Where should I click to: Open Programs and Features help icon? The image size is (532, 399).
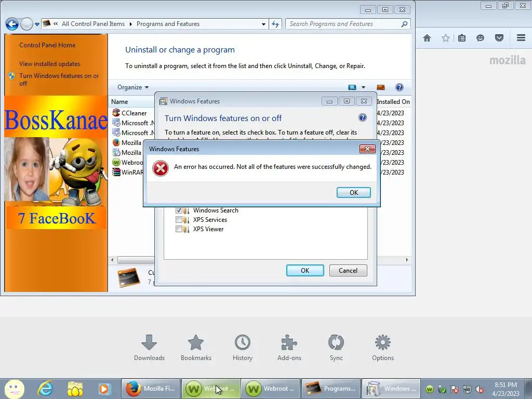click(x=400, y=87)
